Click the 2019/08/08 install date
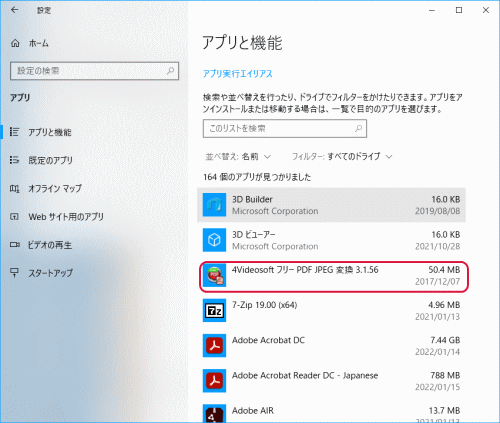This screenshot has height=423, width=500. [437, 211]
